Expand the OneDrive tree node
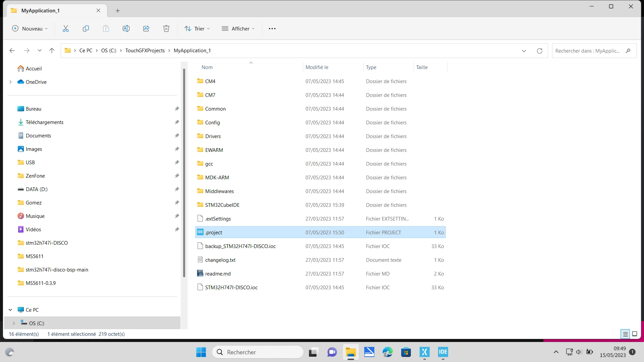The height and width of the screenshot is (362, 644). coord(10,82)
